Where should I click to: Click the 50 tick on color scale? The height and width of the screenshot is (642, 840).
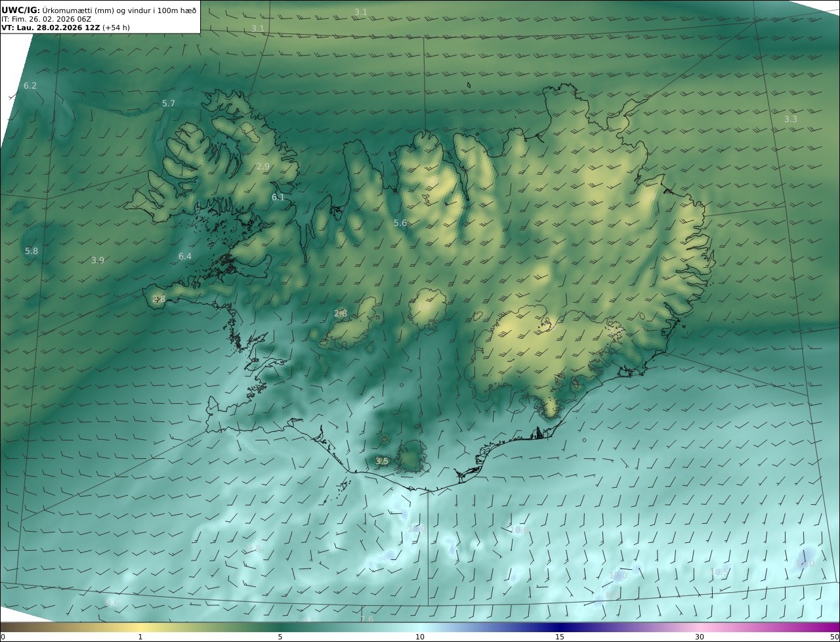click(x=834, y=637)
